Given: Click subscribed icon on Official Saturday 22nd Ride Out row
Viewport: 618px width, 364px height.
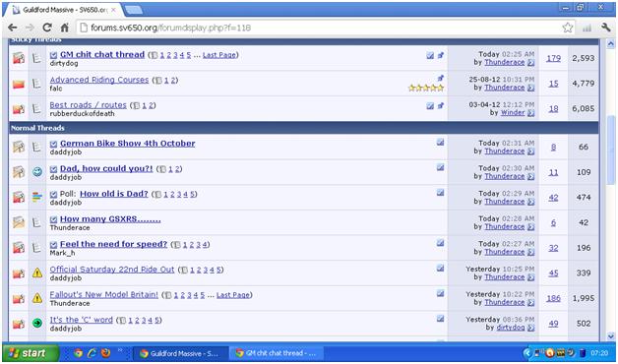Looking at the screenshot, I should click(x=440, y=269).
